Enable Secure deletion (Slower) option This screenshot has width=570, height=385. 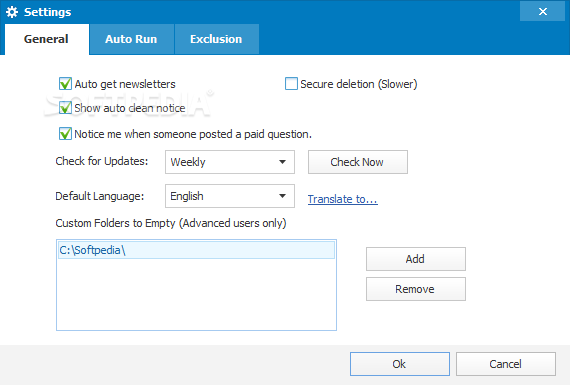click(x=291, y=84)
